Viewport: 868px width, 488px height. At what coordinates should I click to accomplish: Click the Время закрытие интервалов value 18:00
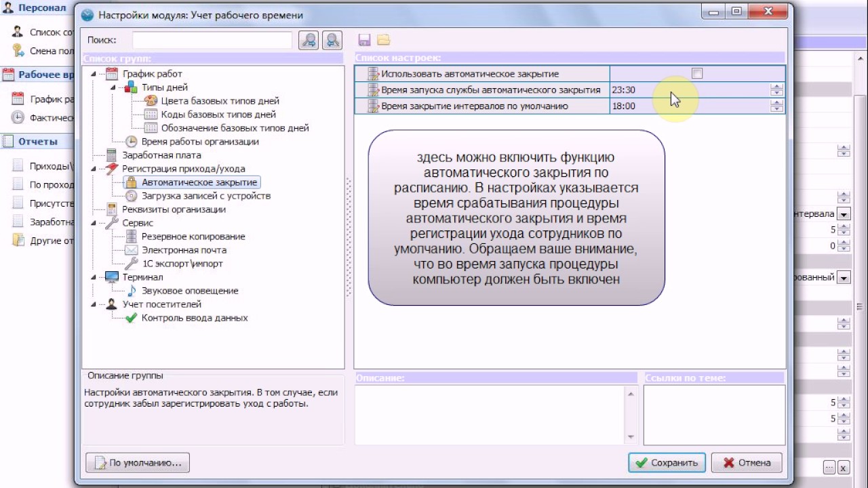pos(623,106)
